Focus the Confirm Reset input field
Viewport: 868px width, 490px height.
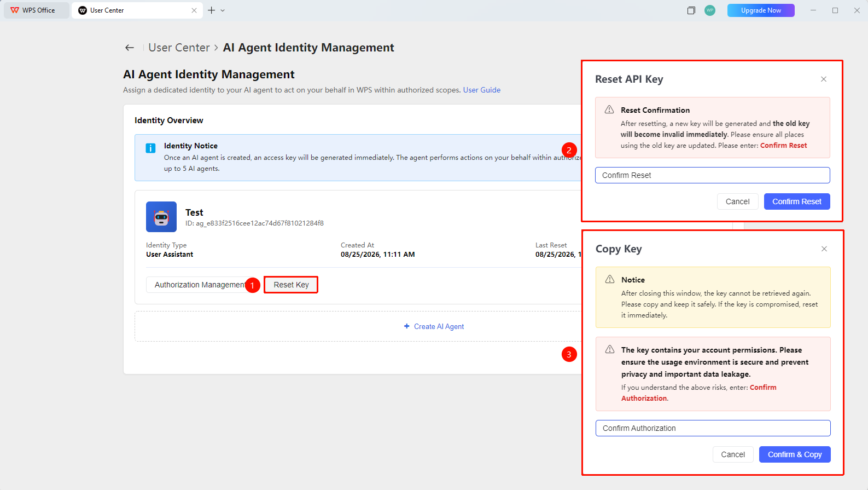click(713, 175)
